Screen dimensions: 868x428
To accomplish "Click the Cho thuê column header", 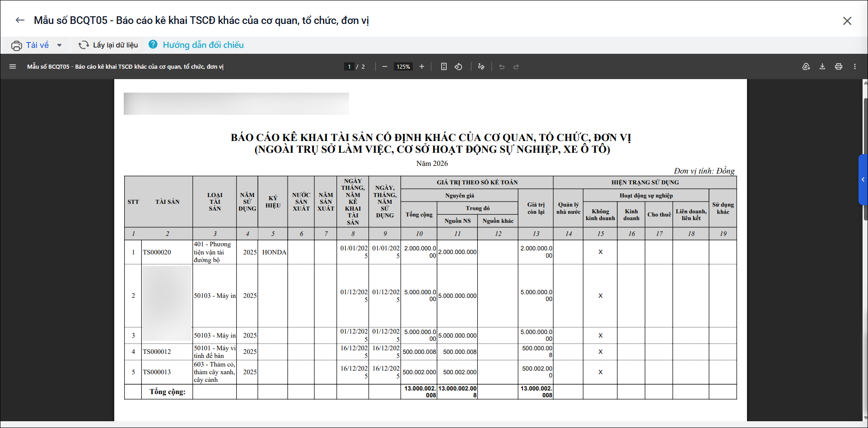I will coord(659,215).
